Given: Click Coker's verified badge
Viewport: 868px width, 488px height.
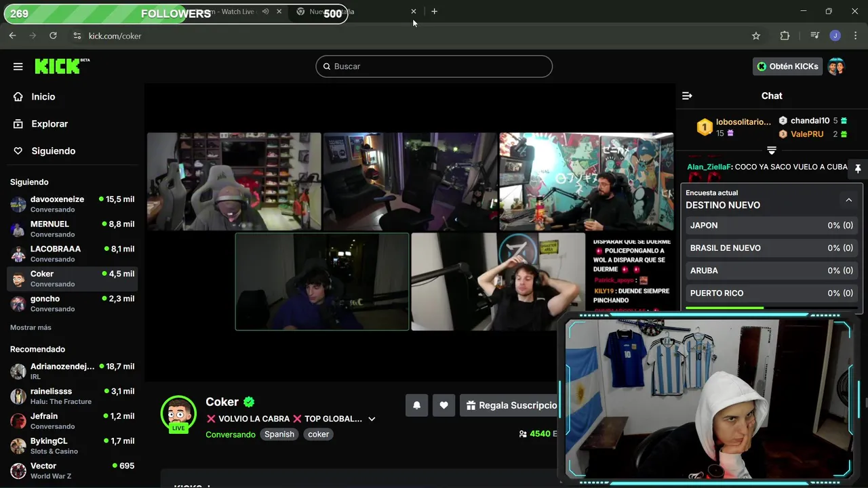Looking at the screenshot, I should point(249,402).
